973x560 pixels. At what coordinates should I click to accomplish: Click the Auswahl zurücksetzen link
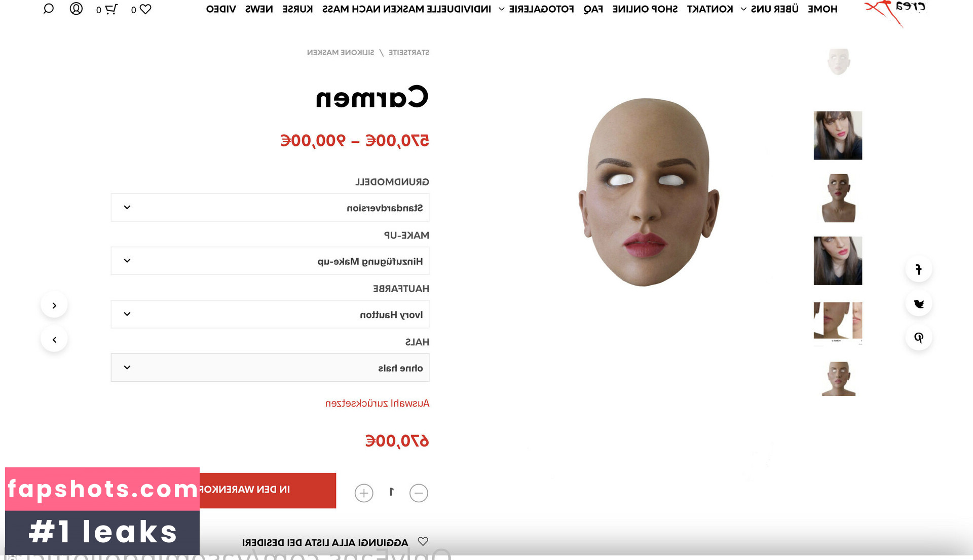pos(377,404)
